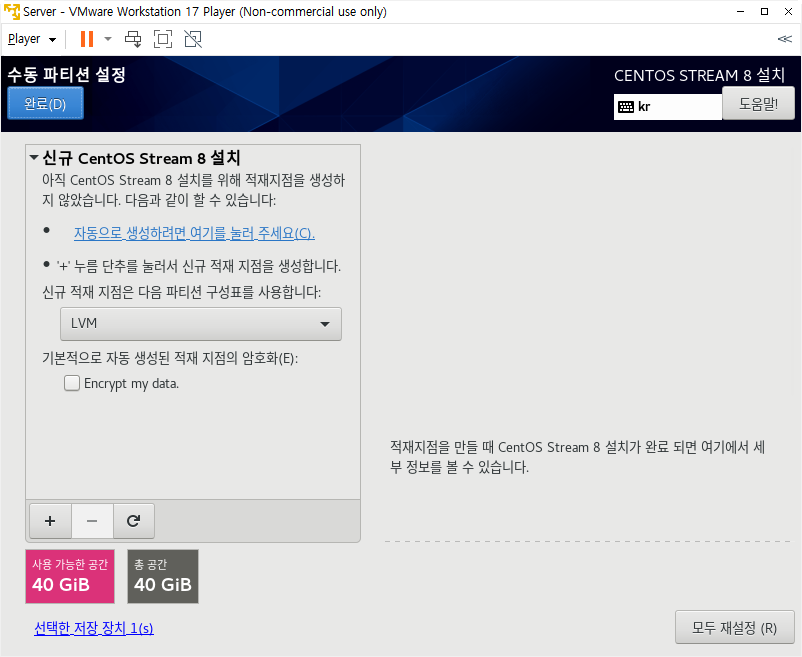Click the CENTOS STREAM 8 설치 title
This screenshot has height=657, width=802.
point(699,75)
